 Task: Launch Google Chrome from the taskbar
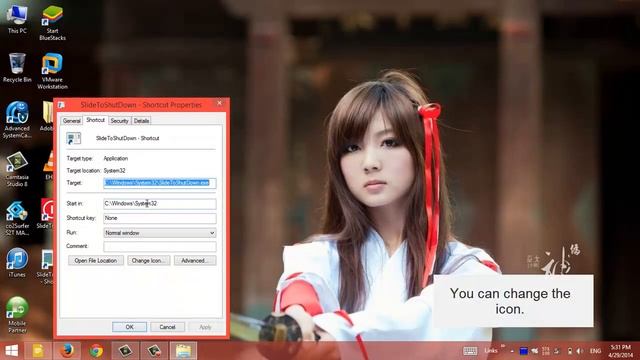point(96,351)
